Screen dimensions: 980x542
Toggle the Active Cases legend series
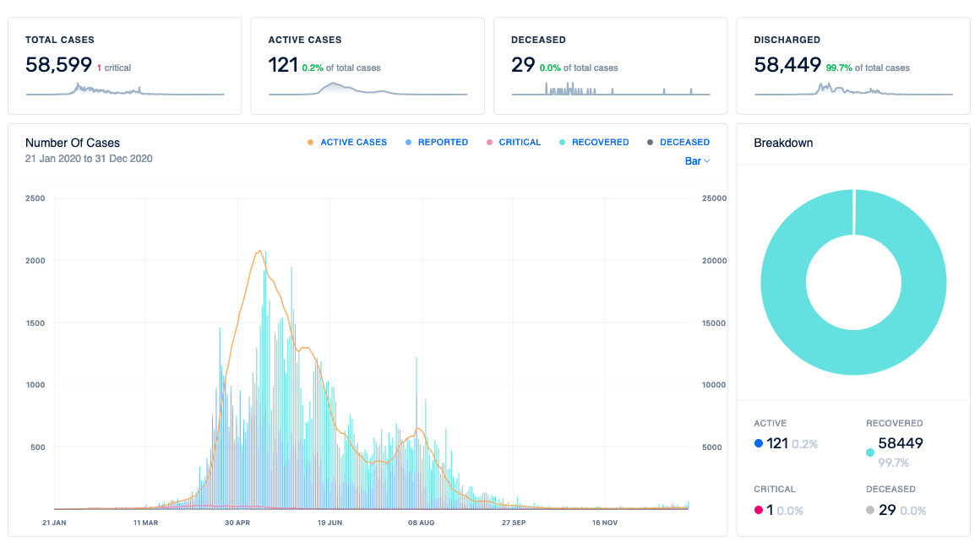click(353, 143)
